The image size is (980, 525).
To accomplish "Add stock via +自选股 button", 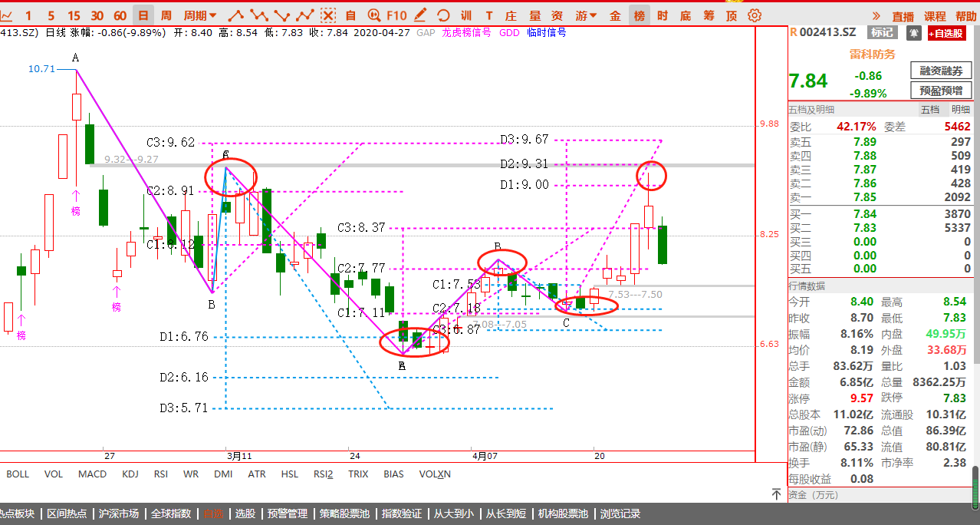I will [x=947, y=33].
